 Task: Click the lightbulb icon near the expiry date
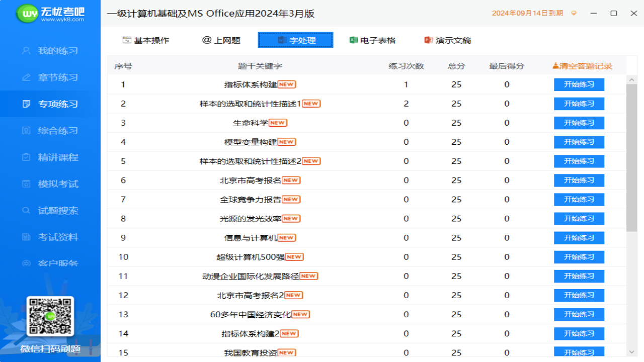(x=574, y=14)
